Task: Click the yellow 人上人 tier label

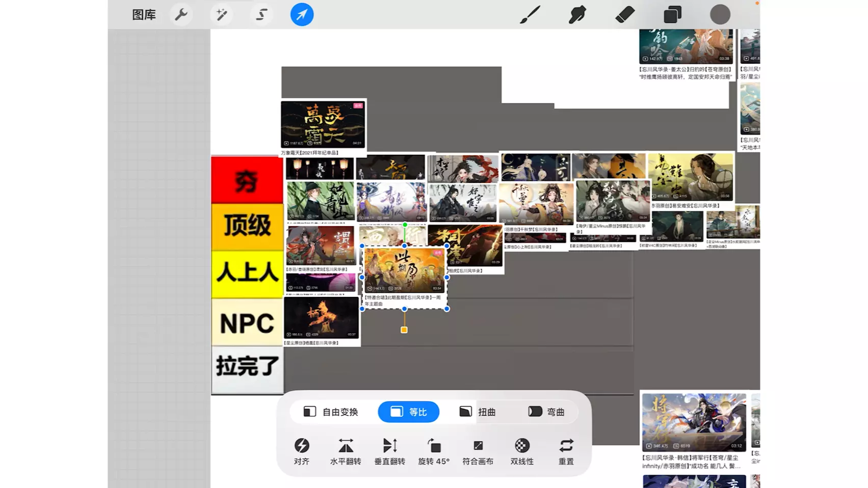Action: [x=247, y=274]
